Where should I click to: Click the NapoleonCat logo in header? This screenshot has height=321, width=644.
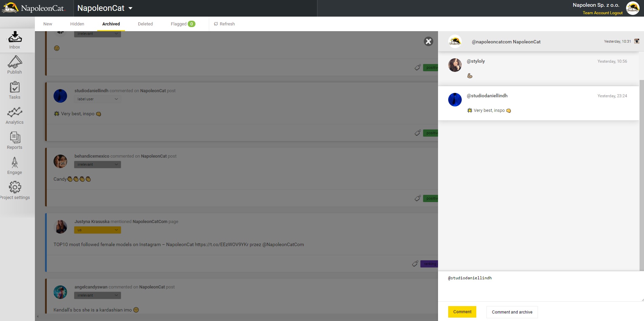(x=33, y=8)
